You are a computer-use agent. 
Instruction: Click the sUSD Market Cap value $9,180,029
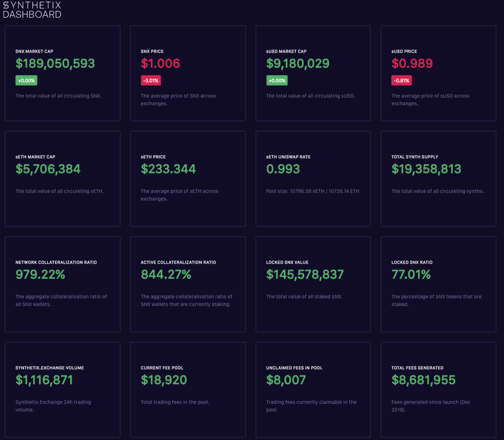coord(298,64)
